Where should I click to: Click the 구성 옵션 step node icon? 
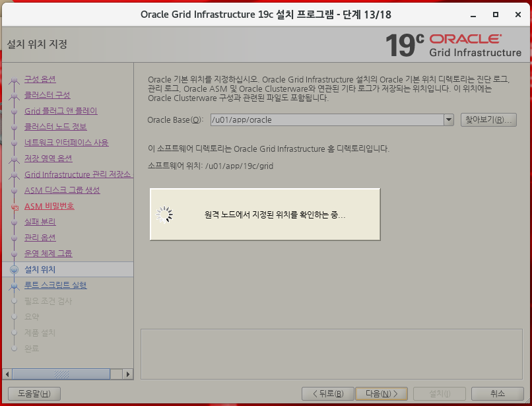coord(15,81)
